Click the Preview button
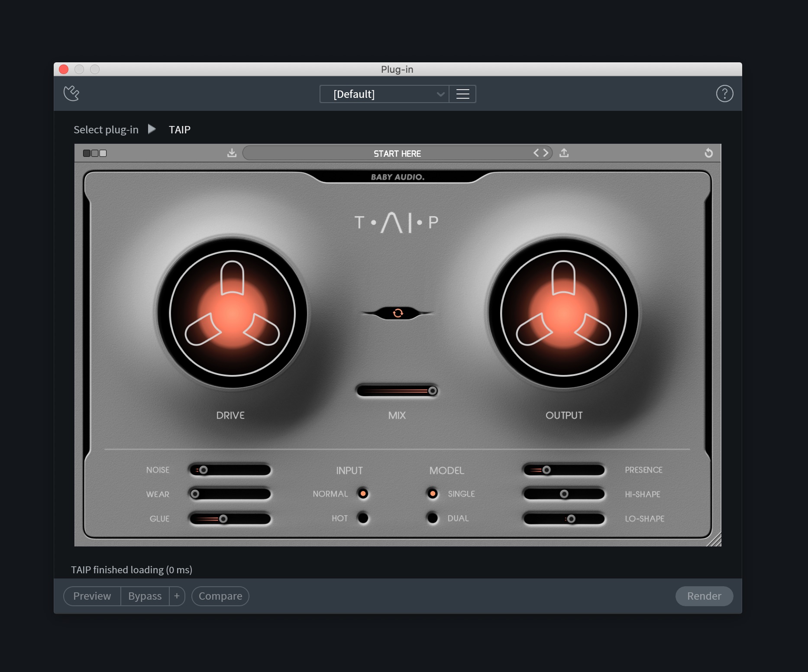This screenshot has height=672, width=808. coord(92,596)
